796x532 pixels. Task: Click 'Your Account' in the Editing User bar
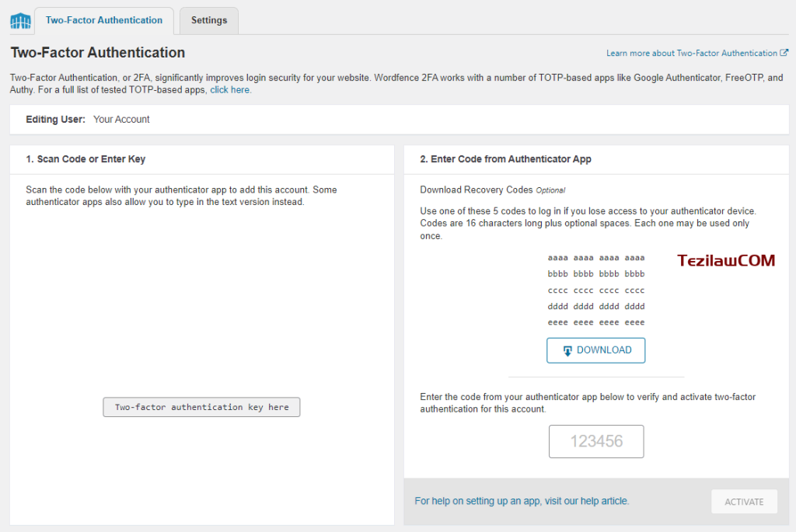(x=121, y=120)
